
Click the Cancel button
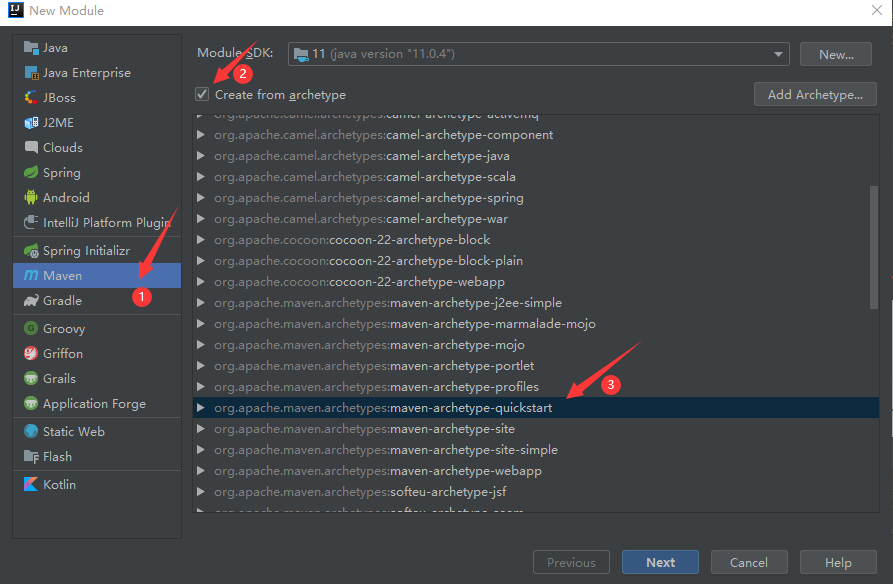tap(749, 562)
